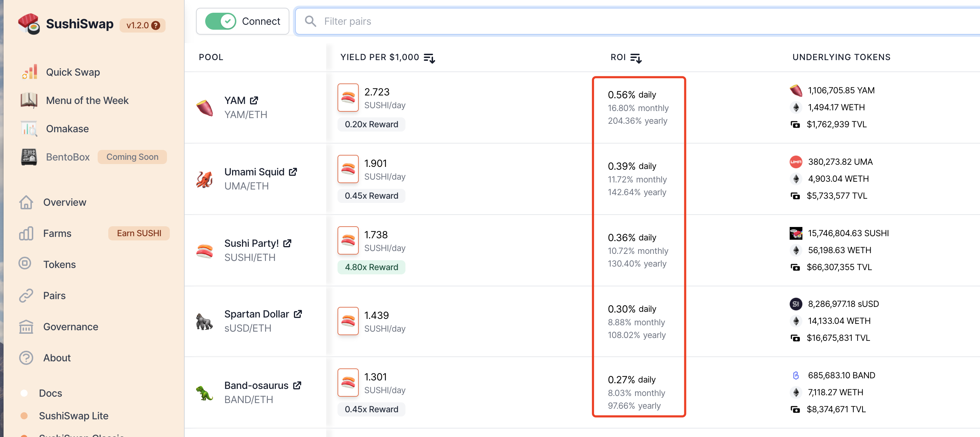The image size is (980, 437).
Task: Click the BAND/ETH pair label
Action: 249,400
